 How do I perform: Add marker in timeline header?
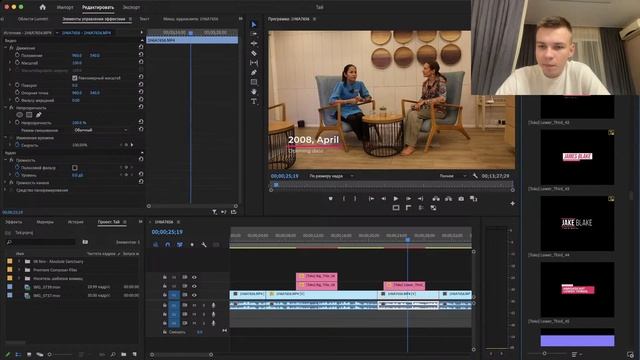click(x=192, y=244)
